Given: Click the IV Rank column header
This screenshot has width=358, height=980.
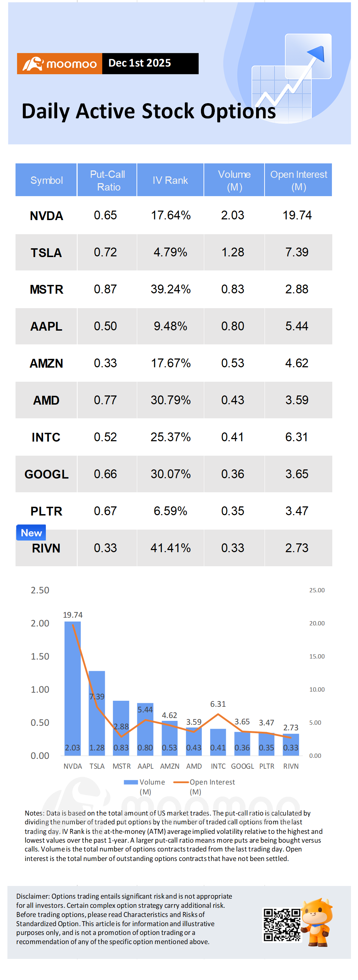Looking at the screenshot, I should (x=170, y=180).
